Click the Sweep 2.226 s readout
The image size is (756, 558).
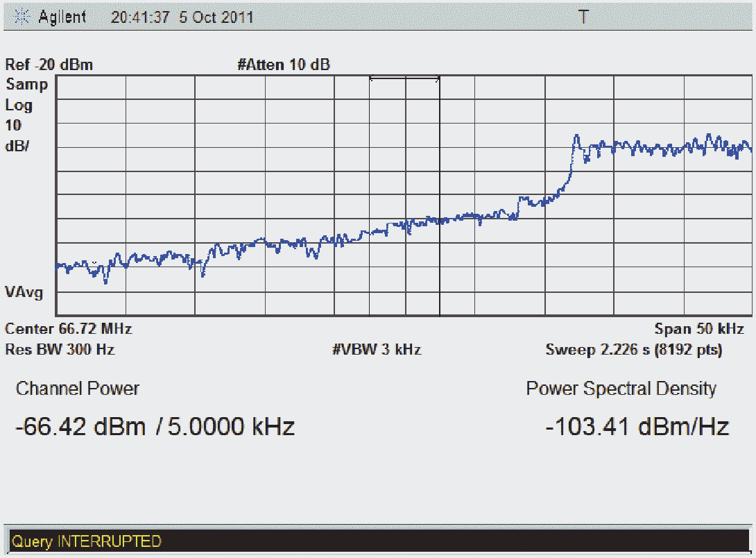[633, 350]
